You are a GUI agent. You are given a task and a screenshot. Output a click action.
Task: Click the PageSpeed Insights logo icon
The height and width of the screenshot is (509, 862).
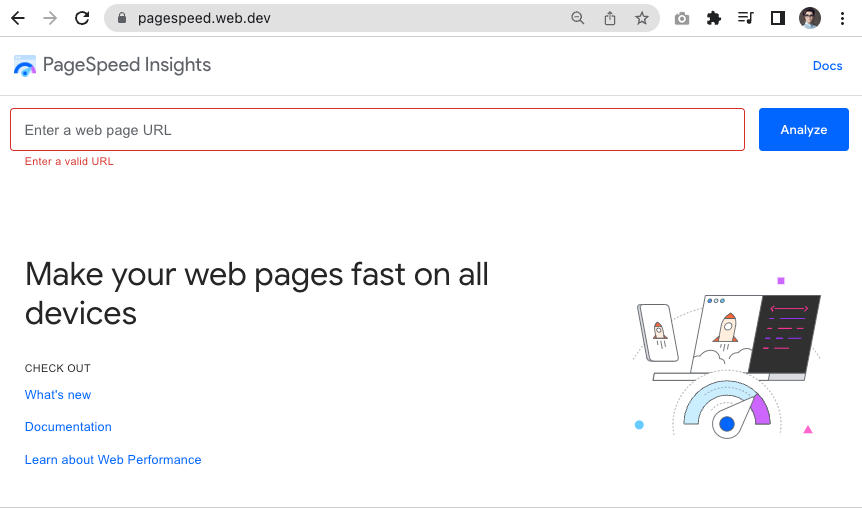(25, 65)
